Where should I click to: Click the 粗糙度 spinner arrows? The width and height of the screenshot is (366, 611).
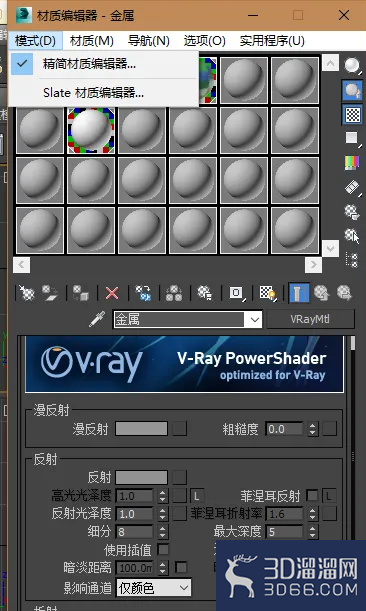312,429
